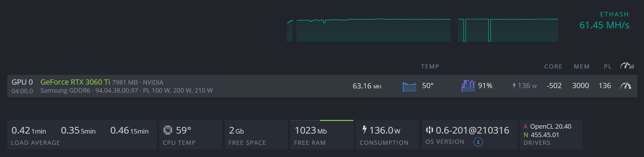644x157 pixels.
Task: Click the CPU chip temperature icon
Action: pyautogui.click(x=168, y=130)
